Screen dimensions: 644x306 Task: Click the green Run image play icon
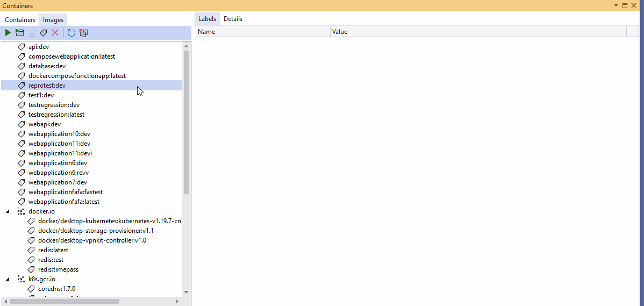coord(8,33)
